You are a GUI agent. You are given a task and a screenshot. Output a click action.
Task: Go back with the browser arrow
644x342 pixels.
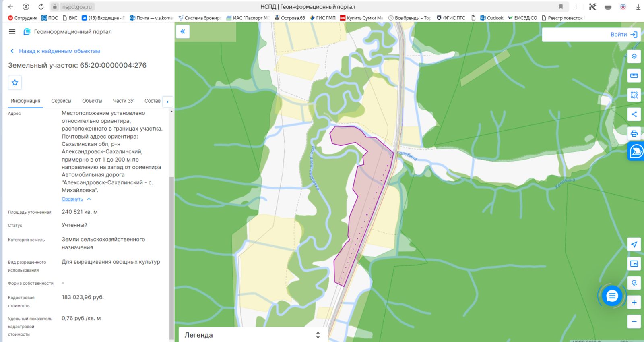point(11,7)
